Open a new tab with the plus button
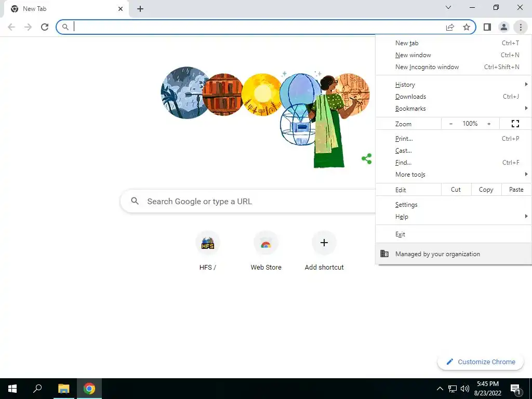 tap(140, 9)
